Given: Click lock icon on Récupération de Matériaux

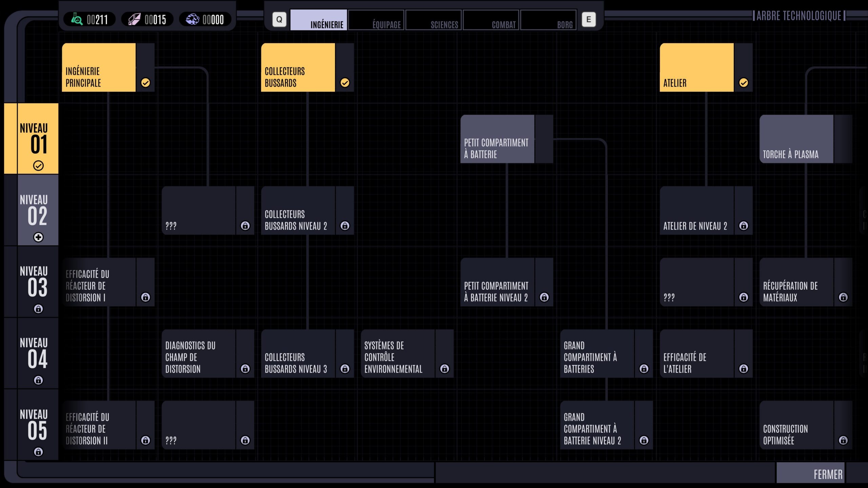Looking at the screenshot, I should pyautogui.click(x=843, y=297).
